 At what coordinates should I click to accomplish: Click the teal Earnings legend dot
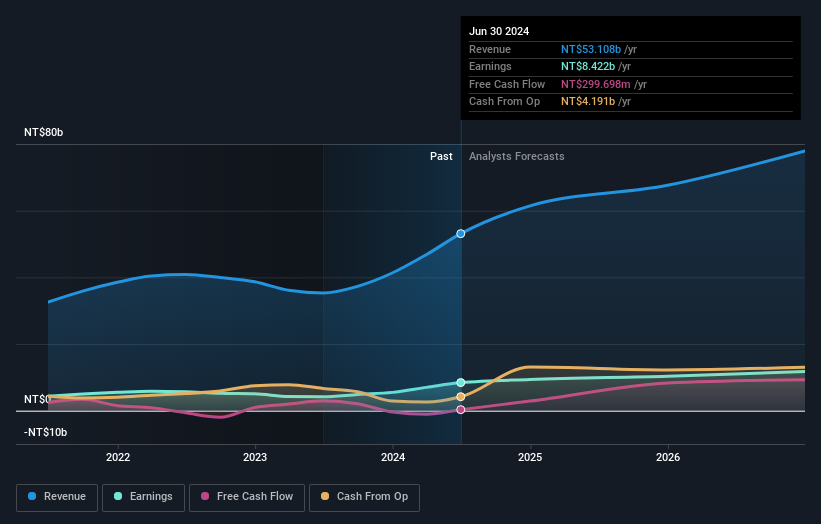118,496
